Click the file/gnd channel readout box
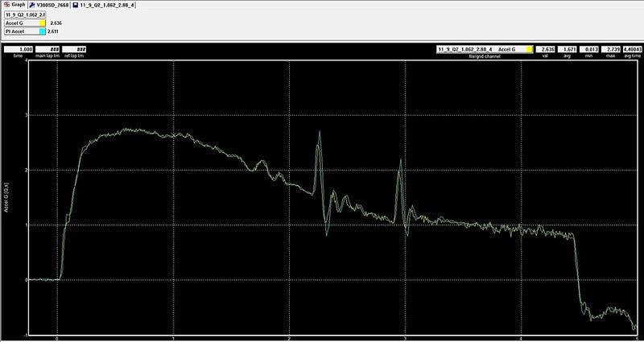 tap(480, 49)
